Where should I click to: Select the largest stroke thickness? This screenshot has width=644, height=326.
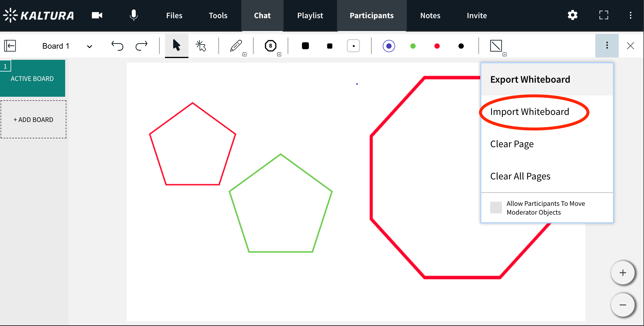tap(305, 46)
